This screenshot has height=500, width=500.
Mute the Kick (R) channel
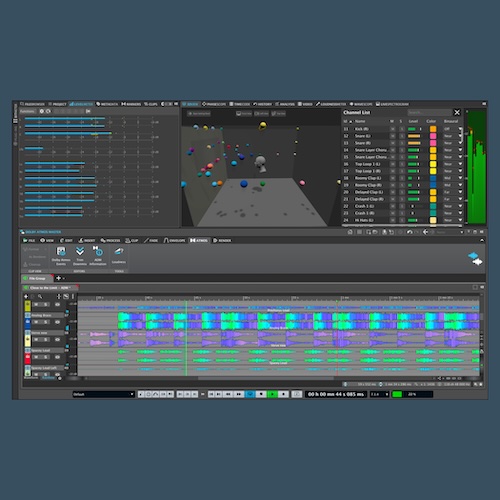(393, 129)
